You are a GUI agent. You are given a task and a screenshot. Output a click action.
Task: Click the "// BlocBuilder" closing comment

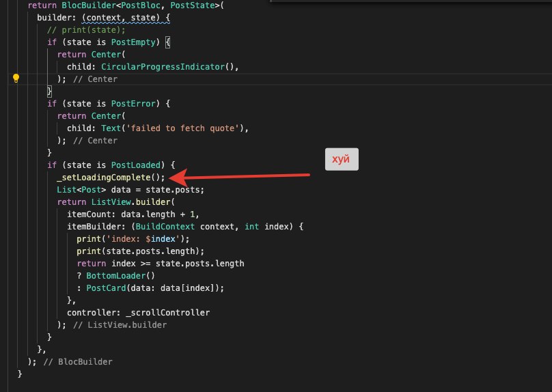78,362
